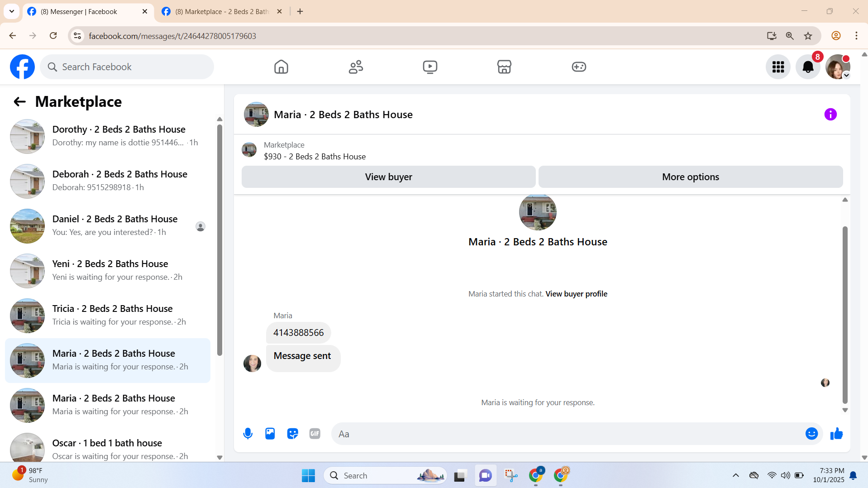The width and height of the screenshot is (868, 488).
Task: Open the Marketplace store icon
Action: [x=504, y=67]
